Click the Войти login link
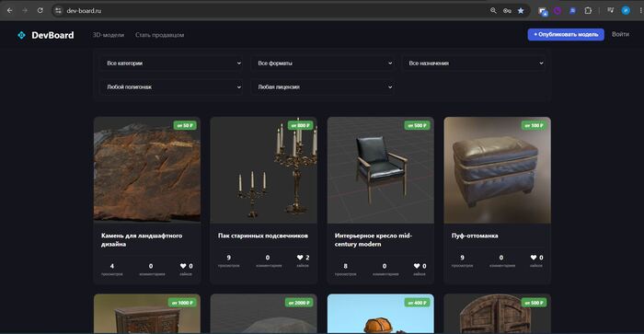This screenshot has height=334, width=644. (x=621, y=34)
